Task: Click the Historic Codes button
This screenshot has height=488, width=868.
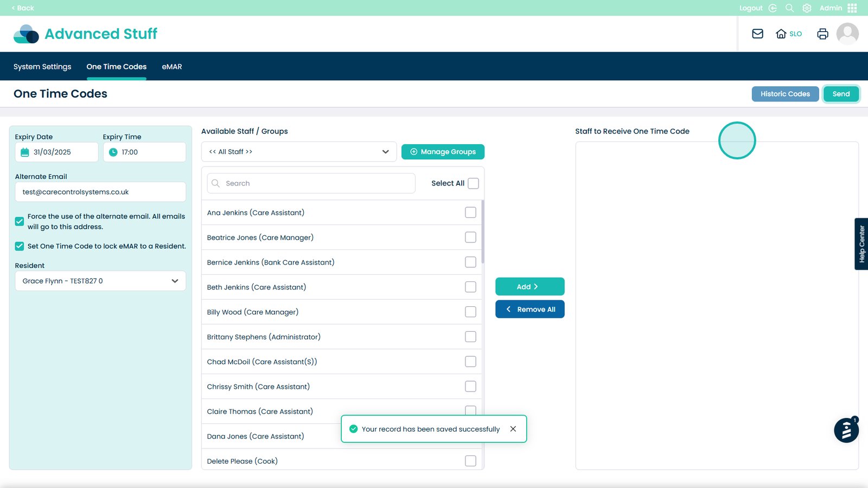Action: [784, 94]
